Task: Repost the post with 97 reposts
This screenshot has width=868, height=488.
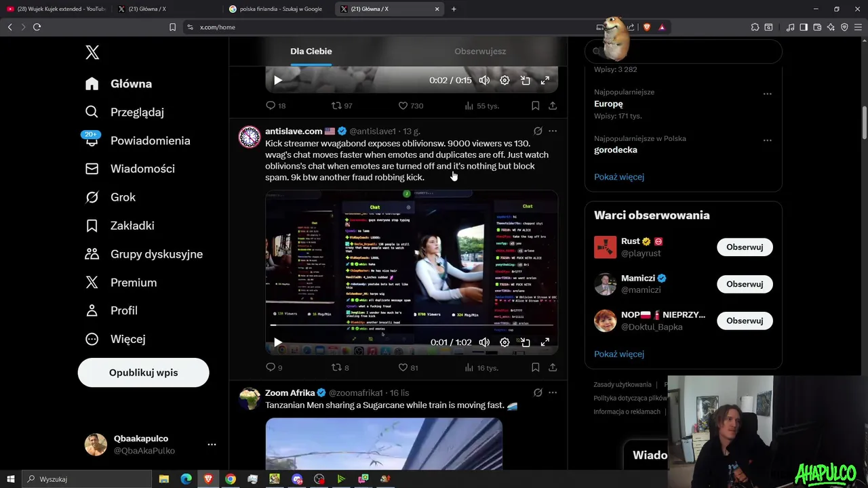Action: 341,106
